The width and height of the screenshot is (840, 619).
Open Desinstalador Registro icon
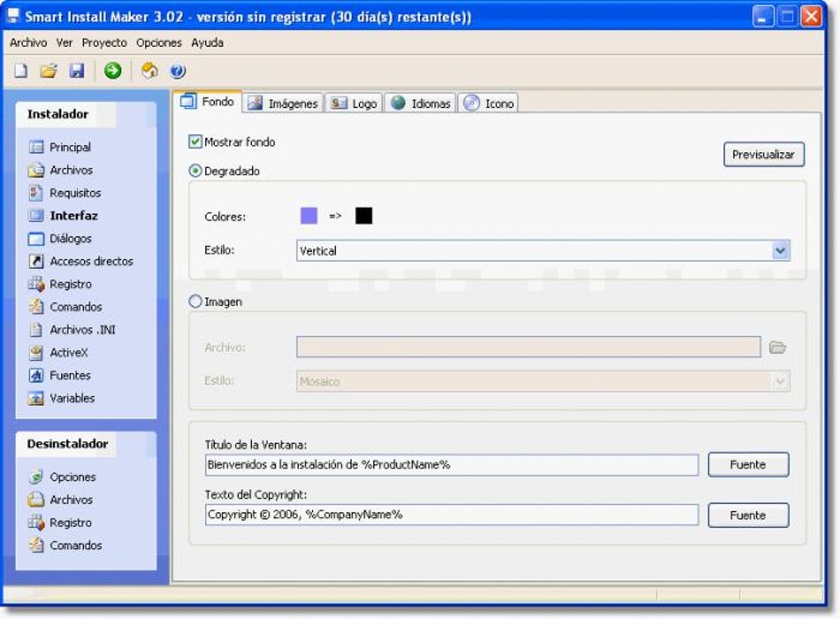tap(36, 522)
